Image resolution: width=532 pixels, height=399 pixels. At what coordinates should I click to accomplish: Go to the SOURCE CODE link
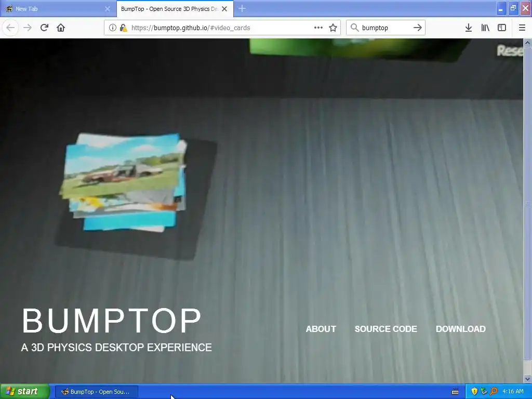tap(386, 329)
